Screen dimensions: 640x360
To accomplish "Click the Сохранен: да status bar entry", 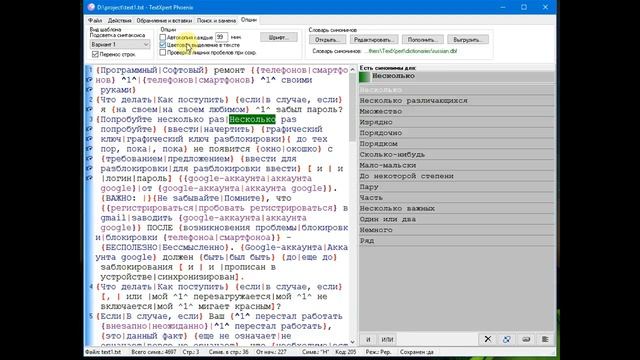I will (417, 352).
